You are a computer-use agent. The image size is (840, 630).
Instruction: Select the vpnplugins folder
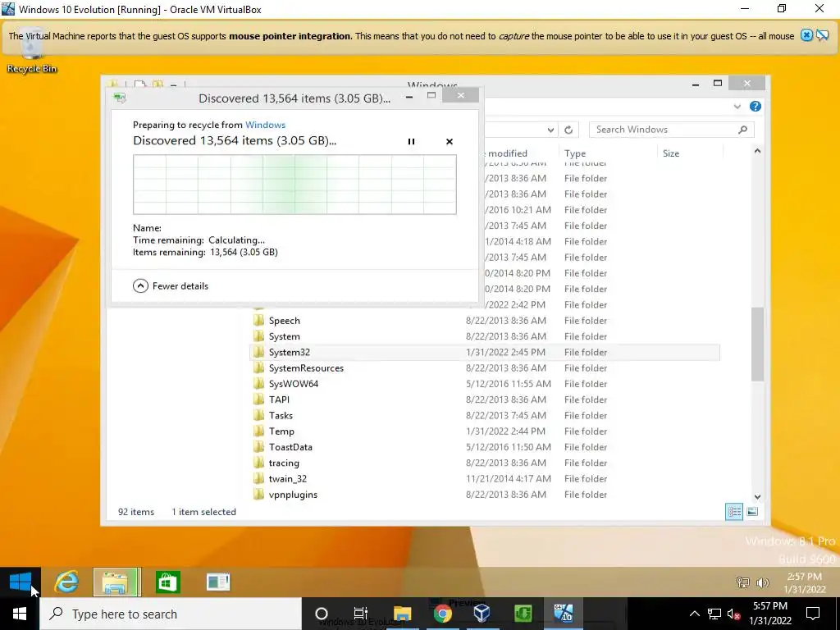(293, 495)
